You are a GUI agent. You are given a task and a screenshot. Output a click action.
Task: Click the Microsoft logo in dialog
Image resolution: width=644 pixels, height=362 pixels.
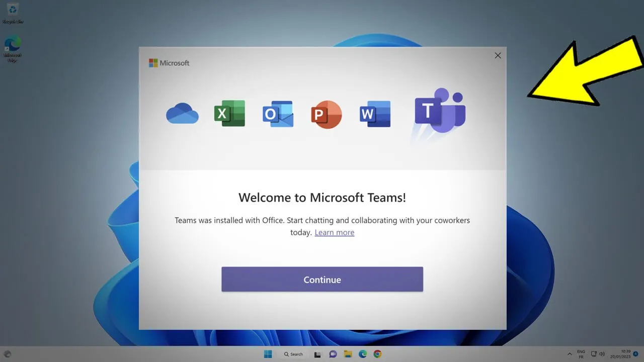tap(169, 63)
